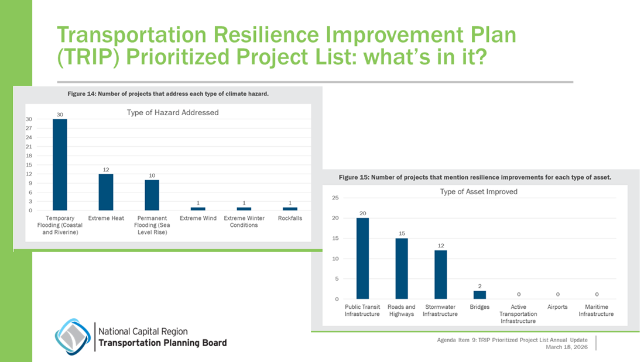Expand the Type of Asset Improved chart title
Image resolution: width=644 pixels, height=362 pixels.
click(x=479, y=191)
